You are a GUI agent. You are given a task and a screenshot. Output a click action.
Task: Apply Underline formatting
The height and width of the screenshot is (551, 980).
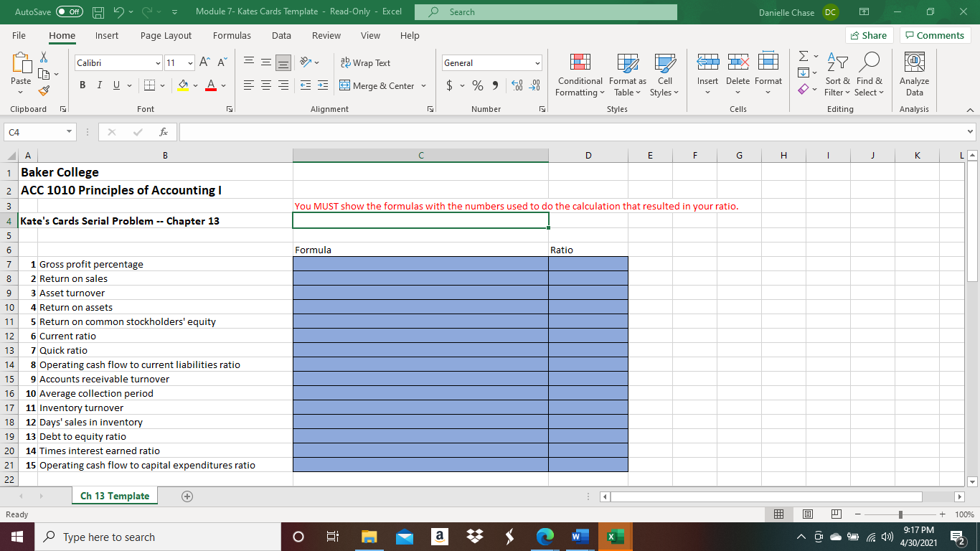(x=116, y=86)
